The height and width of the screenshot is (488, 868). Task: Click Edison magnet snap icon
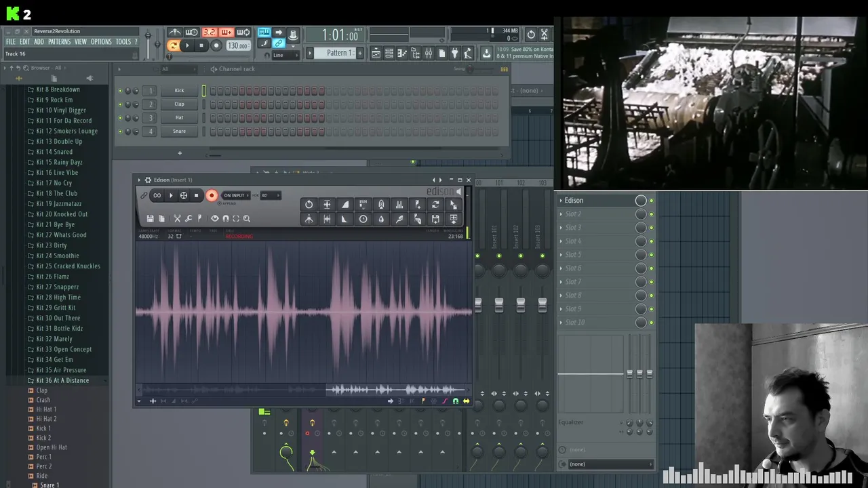pos(226,218)
